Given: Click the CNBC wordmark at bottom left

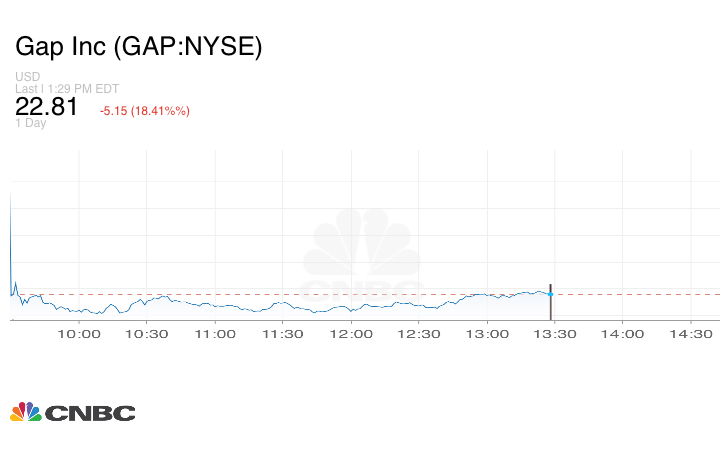Looking at the screenshot, I should coord(90,413).
